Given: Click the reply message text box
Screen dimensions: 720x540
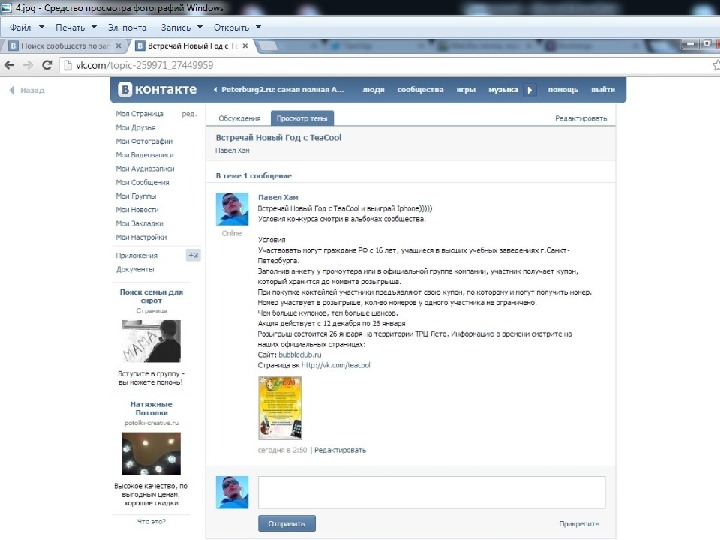Looking at the screenshot, I should pos(432,492).
